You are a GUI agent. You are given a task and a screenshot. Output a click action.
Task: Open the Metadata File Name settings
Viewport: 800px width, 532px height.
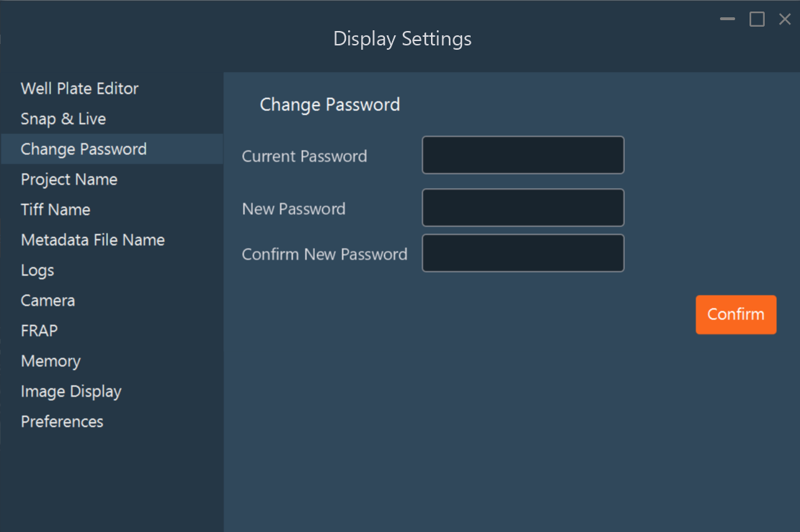click(x=92, y=239)
